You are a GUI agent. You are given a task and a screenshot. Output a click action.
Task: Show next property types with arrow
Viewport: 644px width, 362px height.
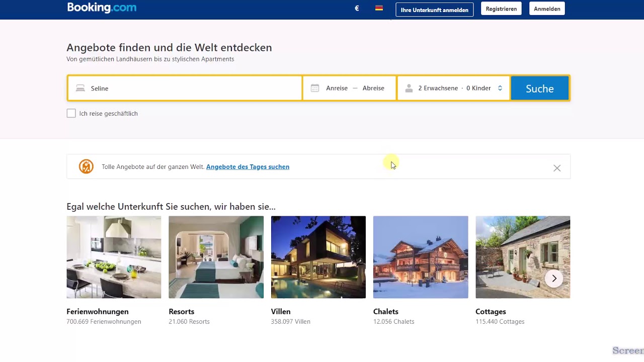coord(554,279)
